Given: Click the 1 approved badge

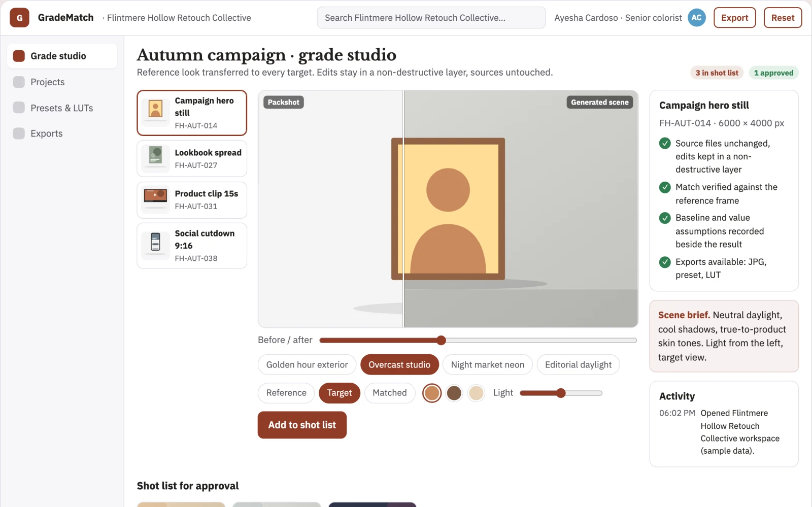Looking at the screenshot, I should (773, 73).
